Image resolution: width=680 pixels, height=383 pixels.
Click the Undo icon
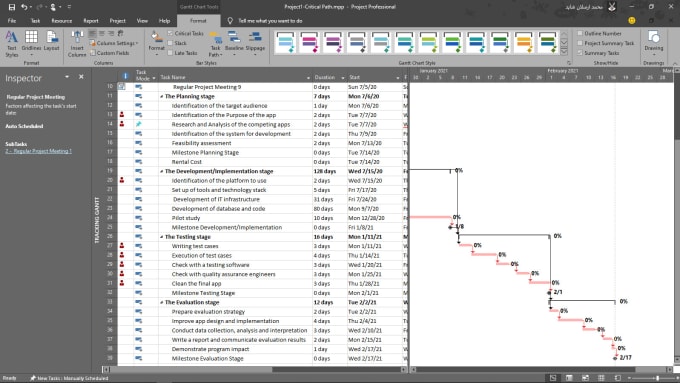tap(24, 7)
